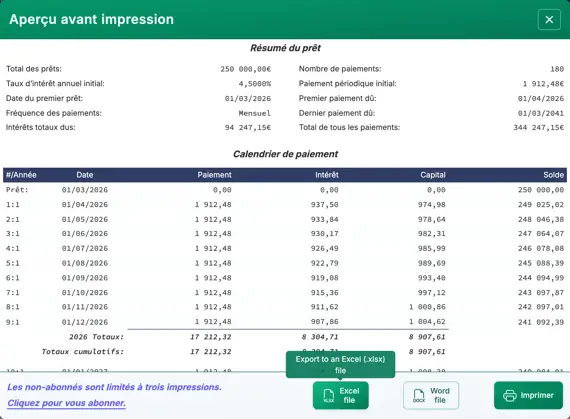The image size is (570, 419).
Task: Click row 1:1 date 01/04/2026
Action: [x=85, y=205]
